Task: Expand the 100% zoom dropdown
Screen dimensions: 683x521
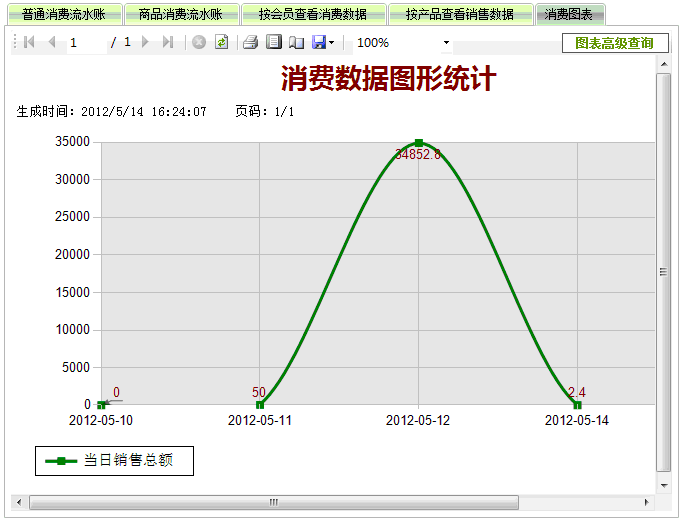Action: click(x=446, y=43)
